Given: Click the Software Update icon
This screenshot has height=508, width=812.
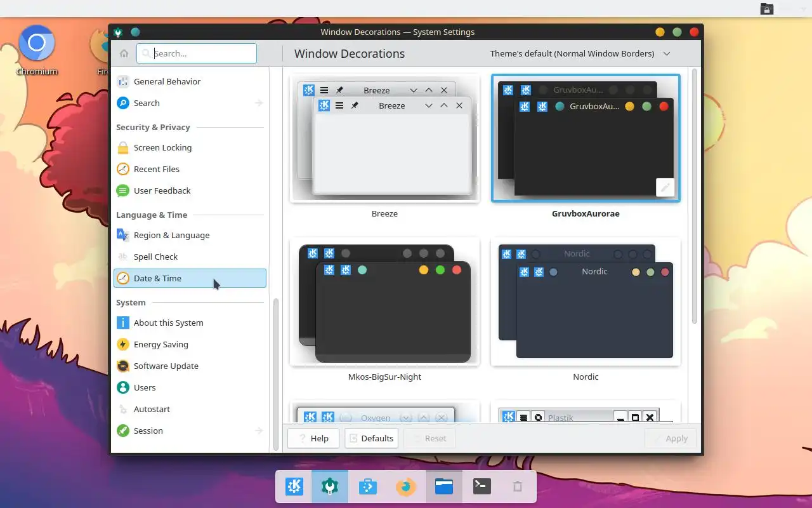Looking at the screenshot, I should [123, 366].
